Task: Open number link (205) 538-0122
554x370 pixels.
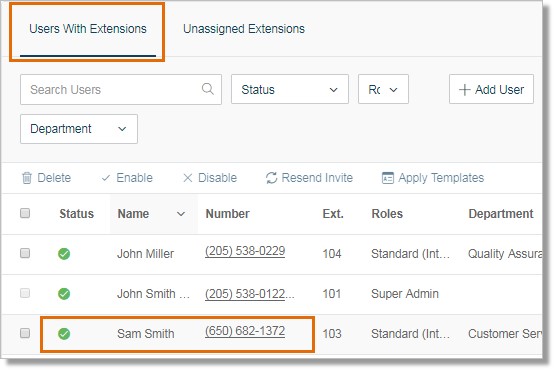Action: click(245, 294)
